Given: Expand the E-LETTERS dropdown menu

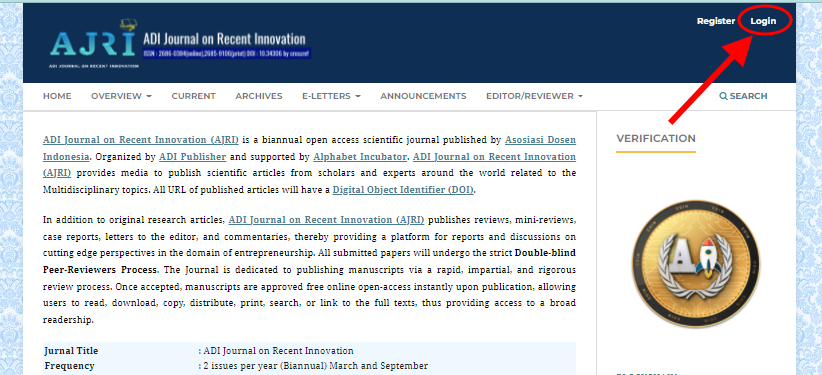Looking at the screenshot, I should pyautogui.click(x=331, y=96).
